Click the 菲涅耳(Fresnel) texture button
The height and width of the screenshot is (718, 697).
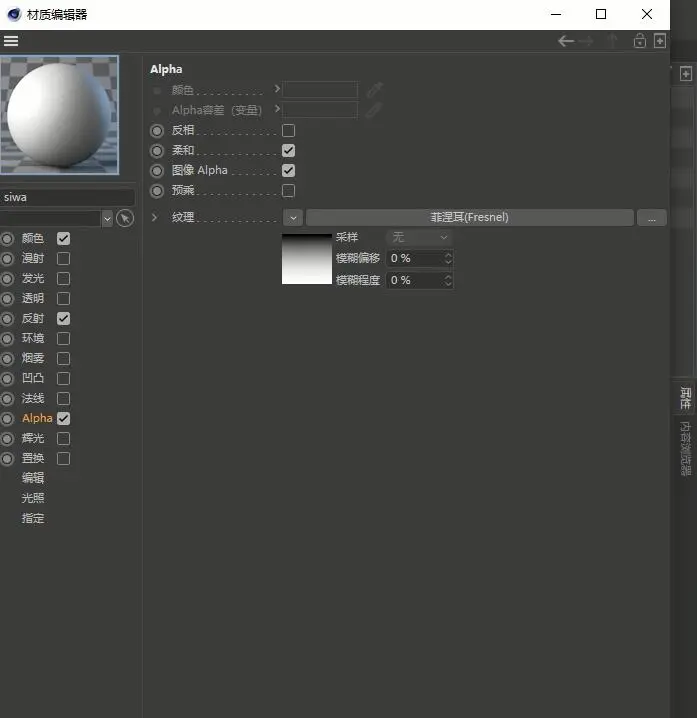(470, 218)
